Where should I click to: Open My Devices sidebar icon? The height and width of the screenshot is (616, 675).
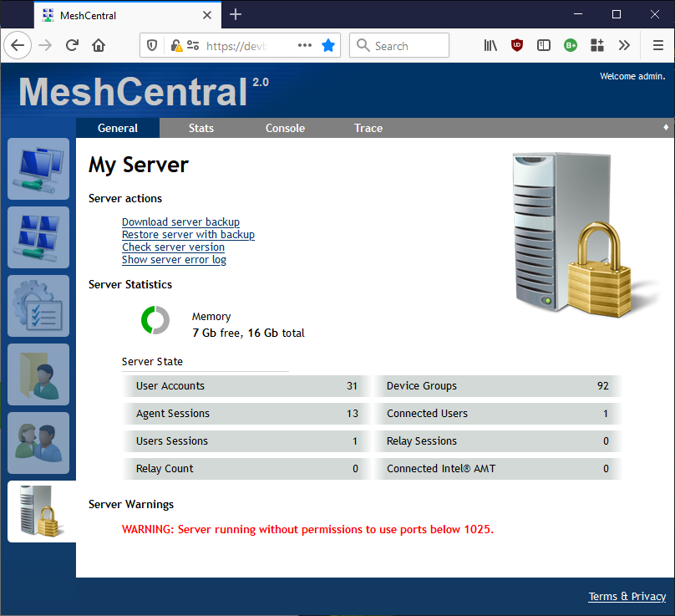38,169
